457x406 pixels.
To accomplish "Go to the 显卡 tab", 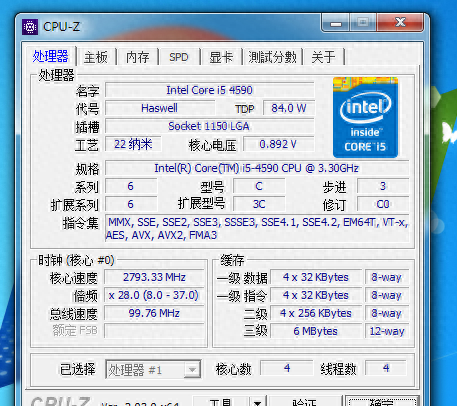I will [x=221, y=57].
